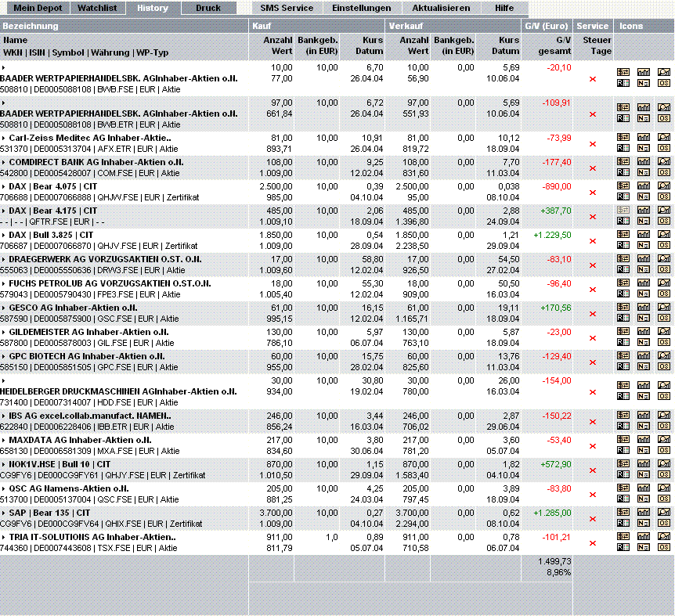Screen dimensions: 675x616
Task: Click the Druck tab
Action: (x=208, y=8)
